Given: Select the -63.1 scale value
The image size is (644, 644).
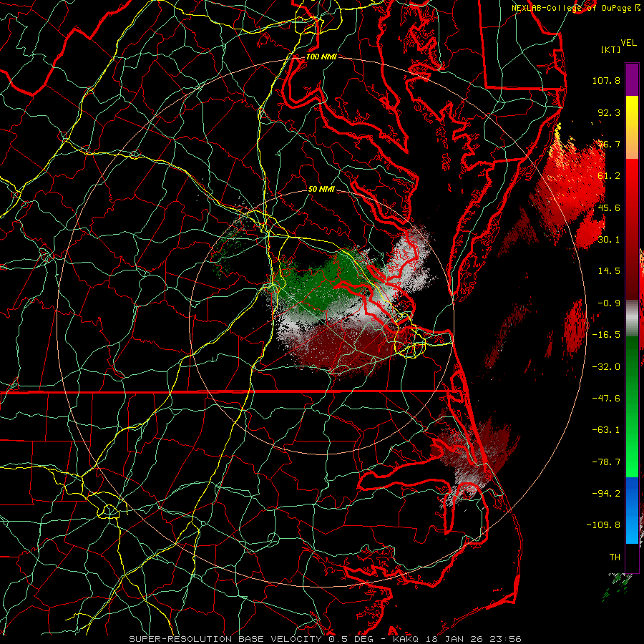Looking at the screenshot, I should tap(606, 430).
